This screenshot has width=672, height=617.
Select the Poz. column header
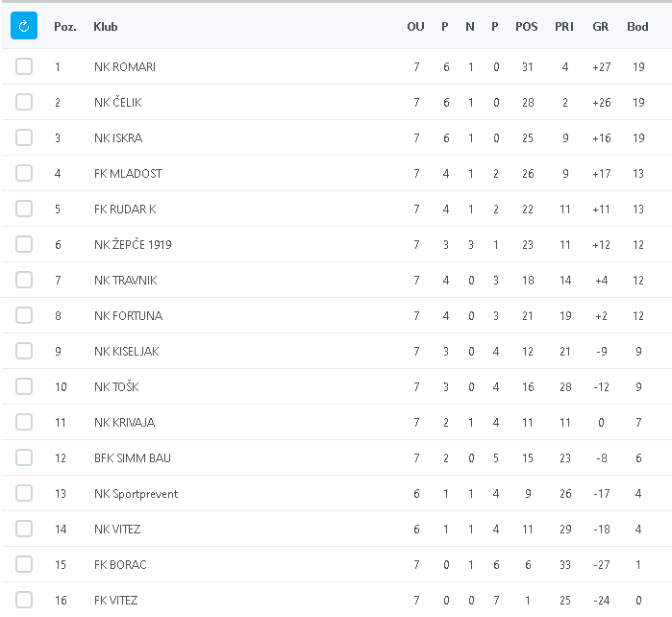65,27
